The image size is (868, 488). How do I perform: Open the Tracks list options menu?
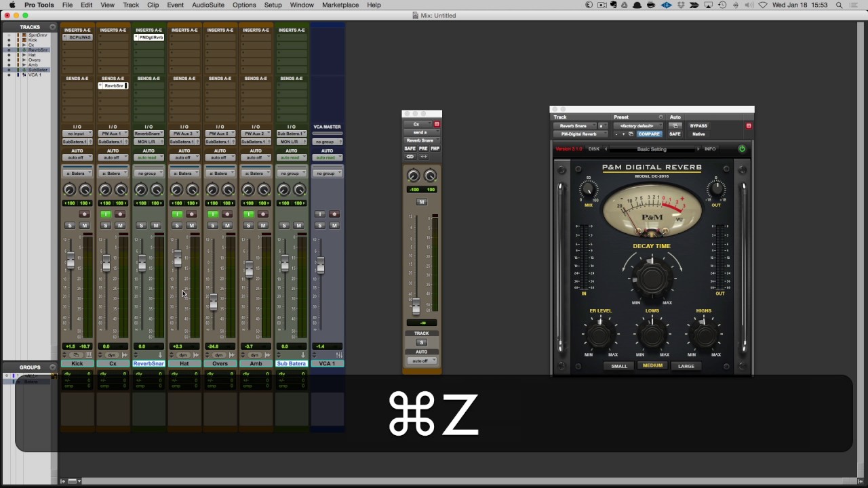pos(52,27)
